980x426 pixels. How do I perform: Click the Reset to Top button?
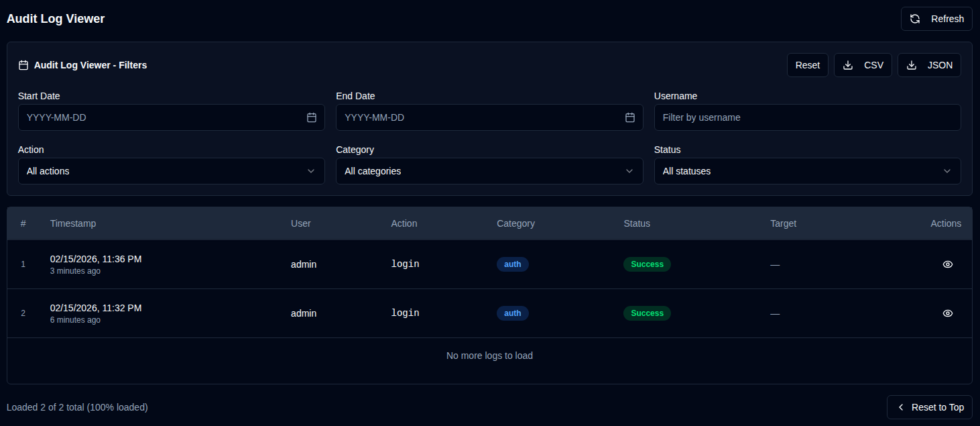pos(929,407)
